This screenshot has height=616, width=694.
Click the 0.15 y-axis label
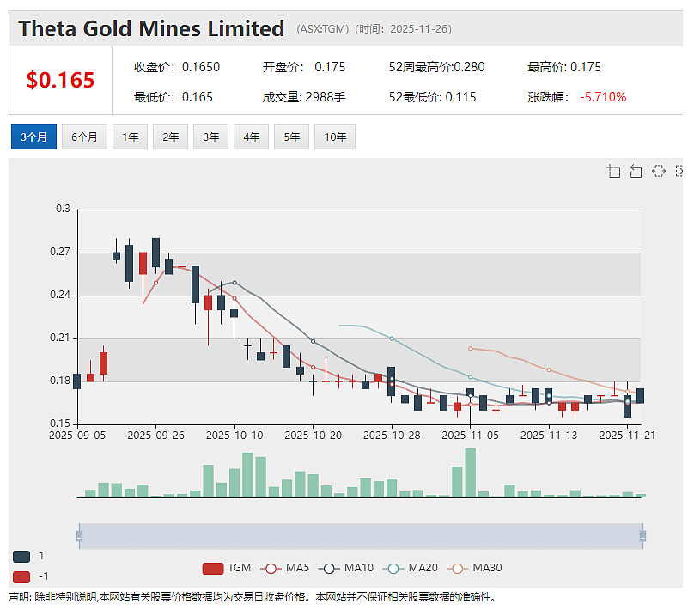pyautogui.click(x=60, y=424)
